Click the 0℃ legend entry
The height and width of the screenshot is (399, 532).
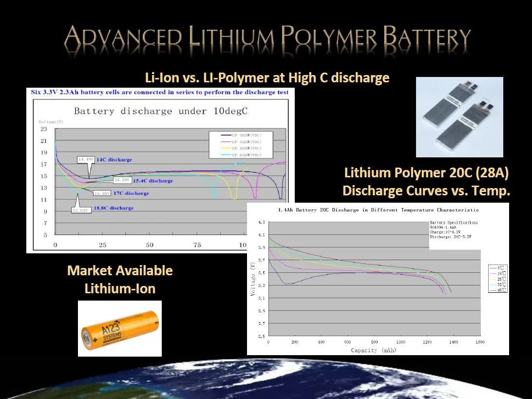click(498, 268)
